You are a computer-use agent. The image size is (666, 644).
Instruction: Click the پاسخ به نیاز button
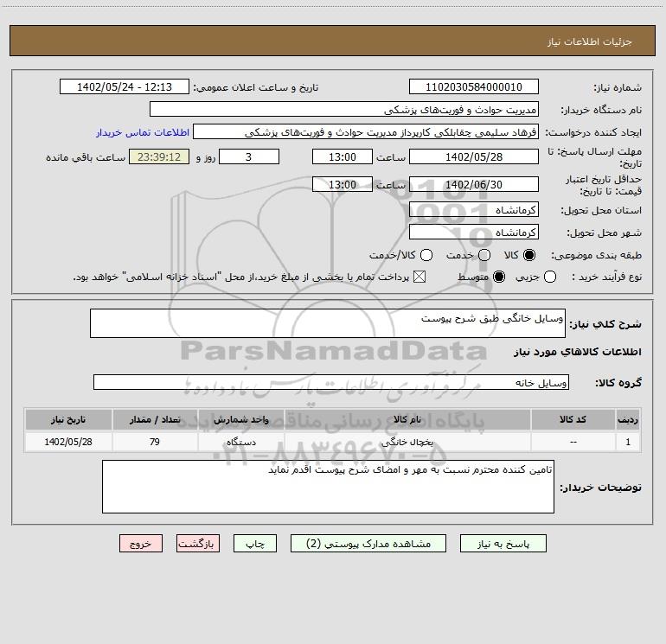(503, 544)
